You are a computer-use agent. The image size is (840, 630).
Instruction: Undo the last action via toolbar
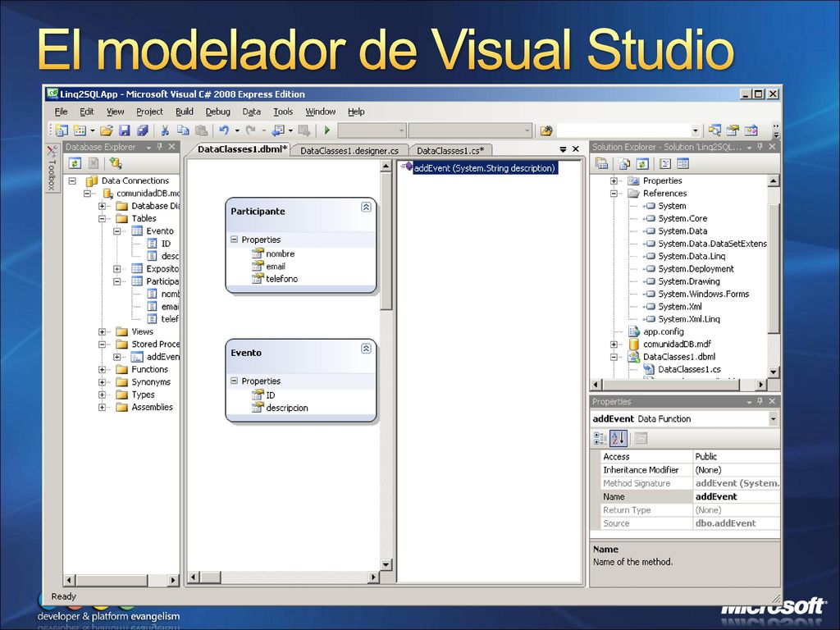[x=224, y=130]
